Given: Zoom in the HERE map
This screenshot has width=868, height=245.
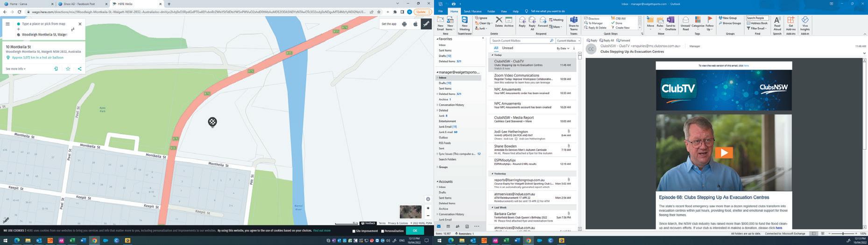Looking at the screenshot, I should coord(428,208).
